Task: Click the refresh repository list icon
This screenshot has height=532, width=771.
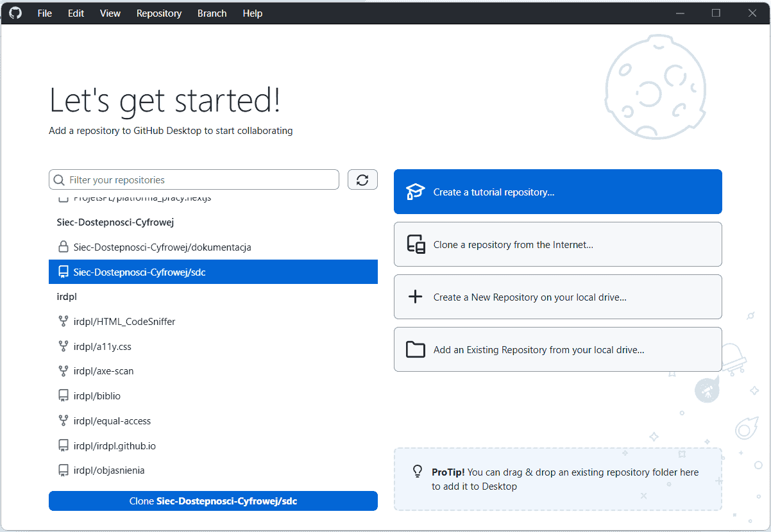Action: click(362, 180)
